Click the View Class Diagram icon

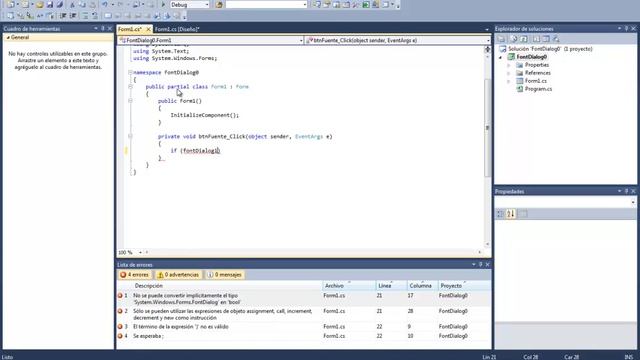pyautogui.click(x=556, y=39)
